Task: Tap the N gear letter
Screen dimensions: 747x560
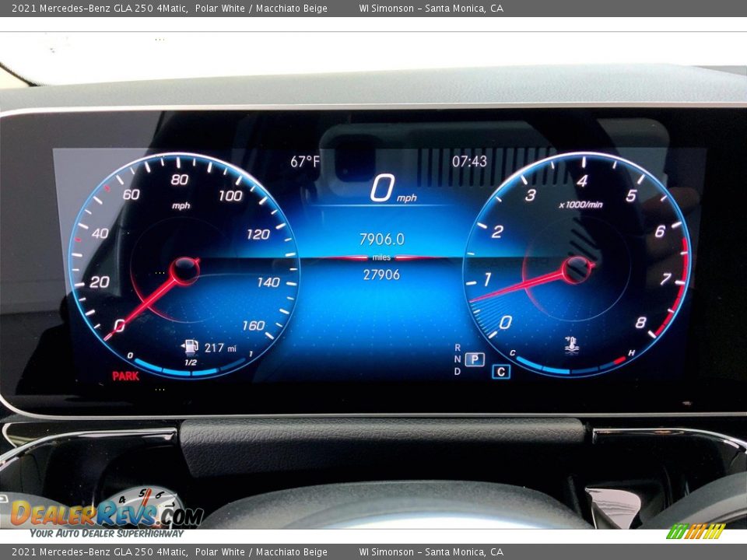Action: coord(458,359)
